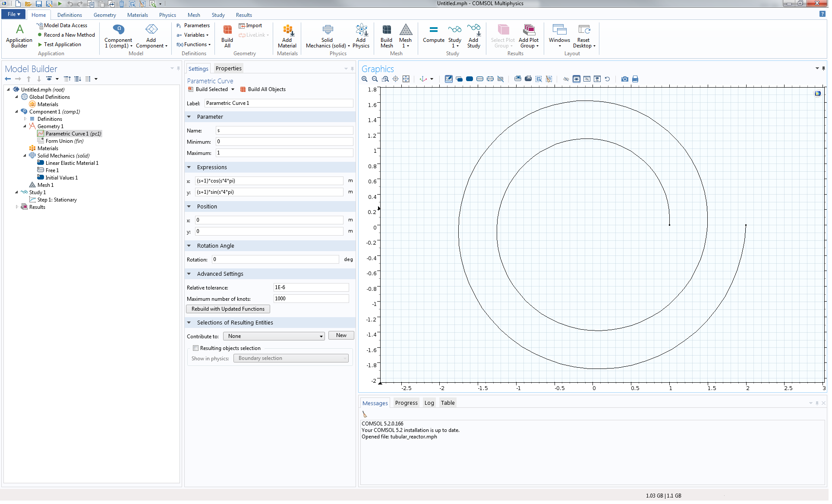The height and width of the screenshot is (504, 832).
Task: Open the Geometry ribbon tab
Action: click(x=104, y=15)
